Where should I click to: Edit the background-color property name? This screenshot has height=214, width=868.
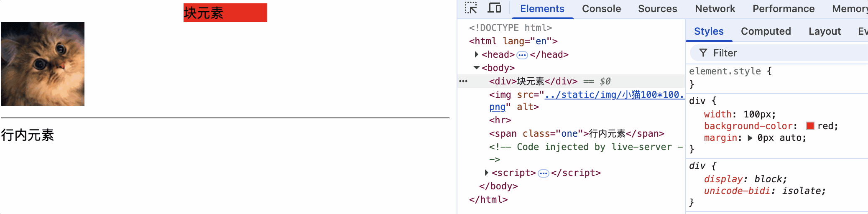coord(748,126)
